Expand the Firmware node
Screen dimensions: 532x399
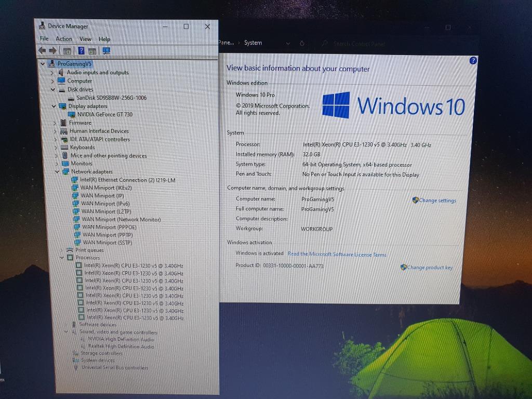[55, 123]
